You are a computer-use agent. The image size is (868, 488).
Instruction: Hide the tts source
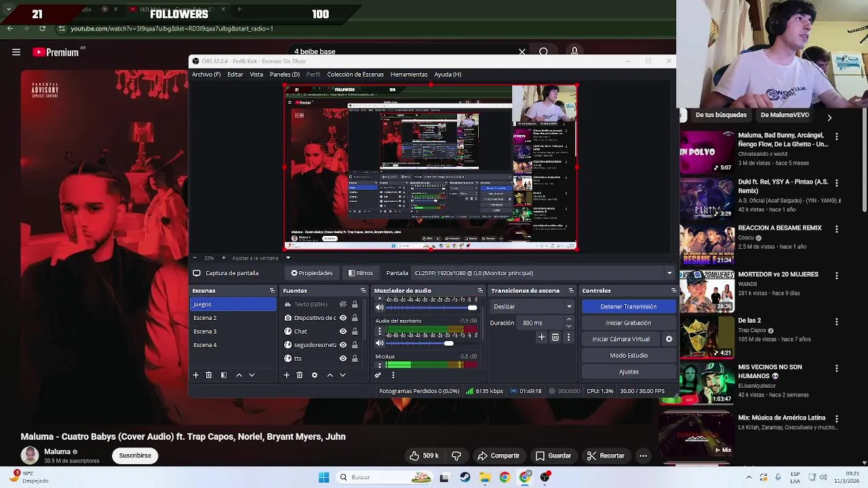pos(342,359)
